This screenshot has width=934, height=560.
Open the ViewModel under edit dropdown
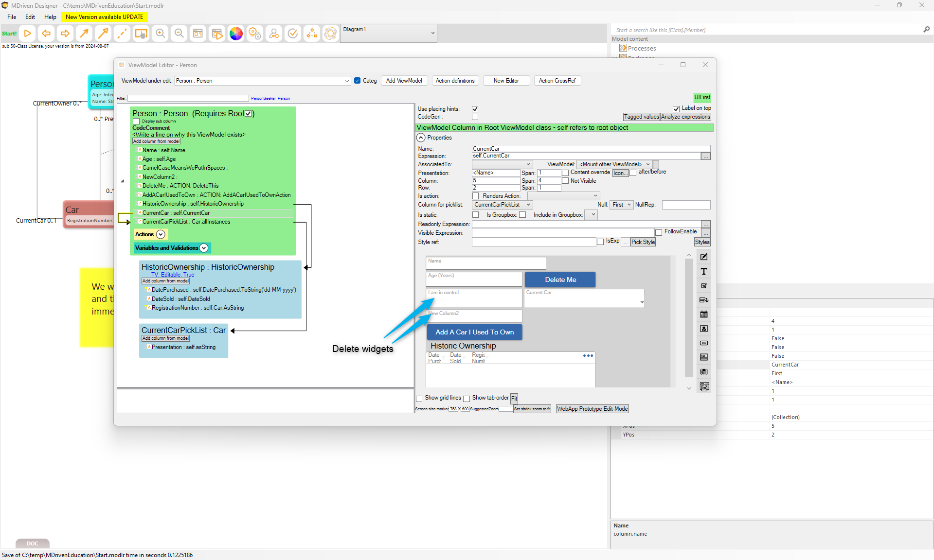tap(347, 81)
